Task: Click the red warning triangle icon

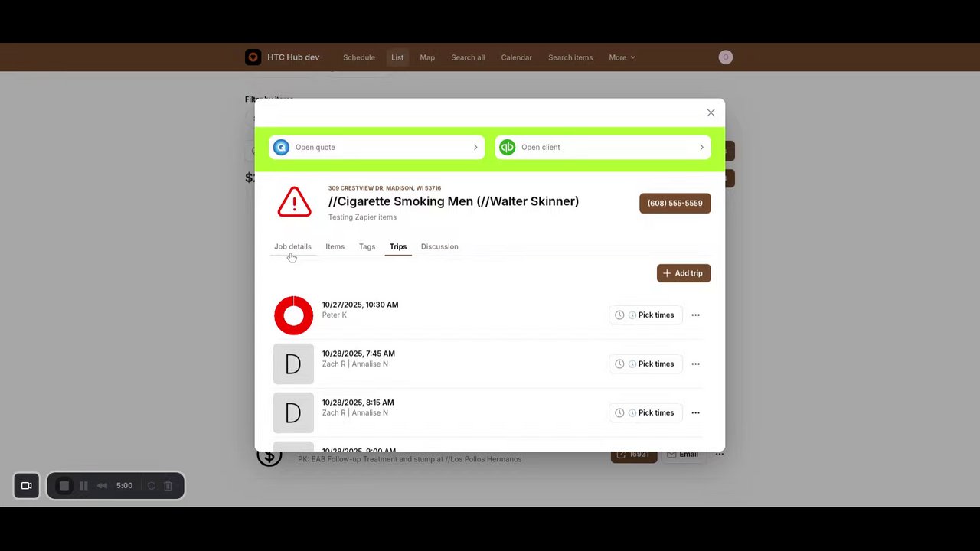Action: click(294, 202)
